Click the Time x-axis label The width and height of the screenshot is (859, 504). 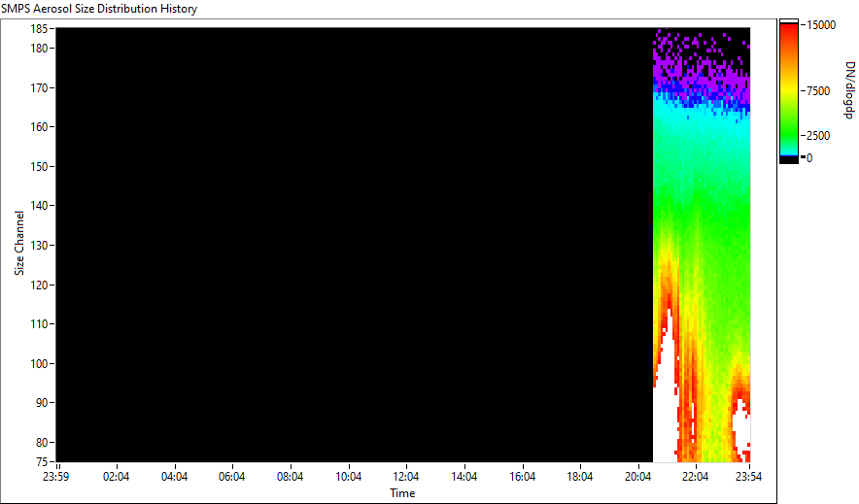click(402, 493)
